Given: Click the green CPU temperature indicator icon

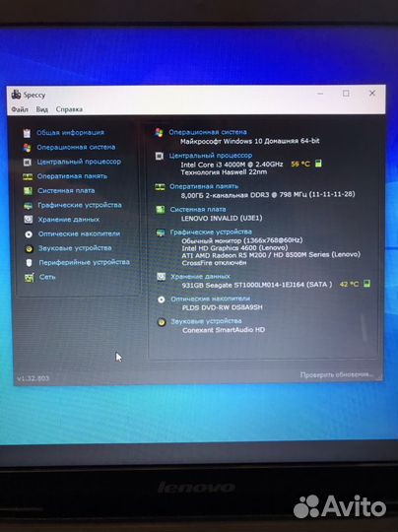Looking at the screenshot, I should [318, 164].
